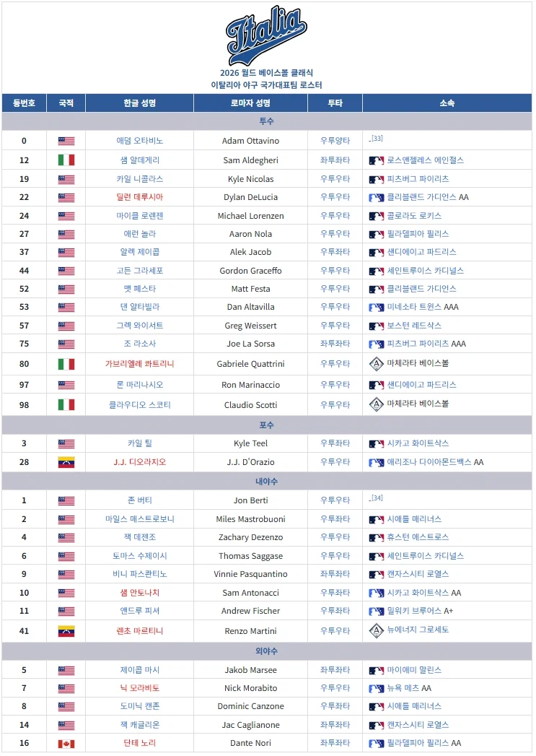Screen dimensions: 536x756
Task: Click the MLB logo in Kyle Teel's row
Action: coord(377,444)
